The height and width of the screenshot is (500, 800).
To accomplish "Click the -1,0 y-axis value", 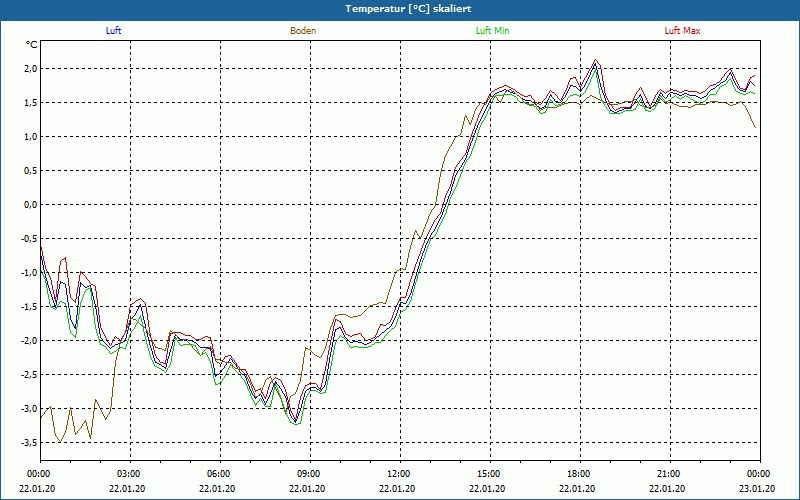I will coord(29,272).
